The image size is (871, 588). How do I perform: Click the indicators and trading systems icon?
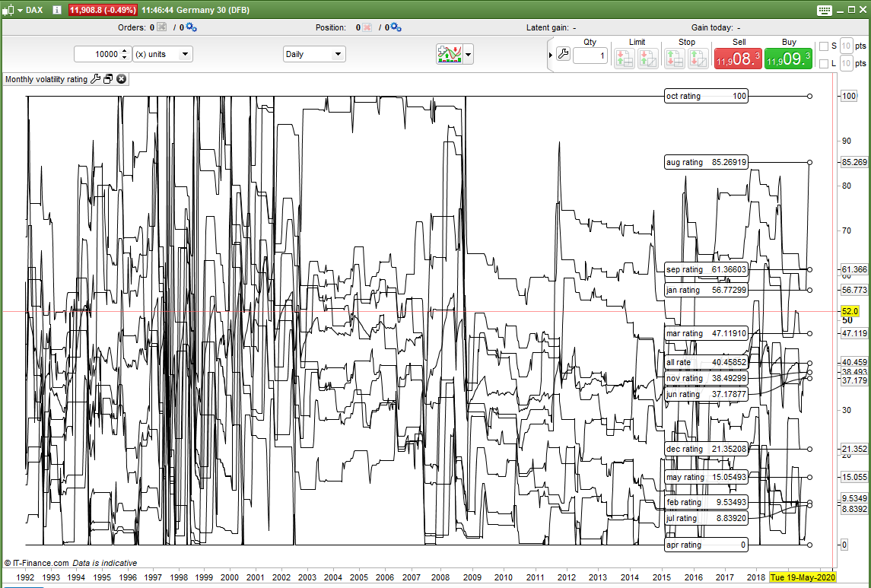click(x=449, y=54)
